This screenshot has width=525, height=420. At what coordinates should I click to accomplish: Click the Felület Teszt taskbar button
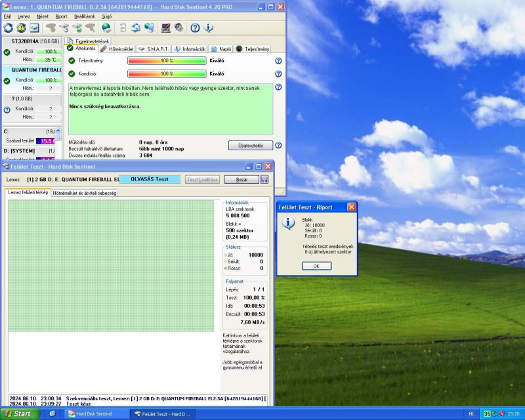tap(163, 414)
